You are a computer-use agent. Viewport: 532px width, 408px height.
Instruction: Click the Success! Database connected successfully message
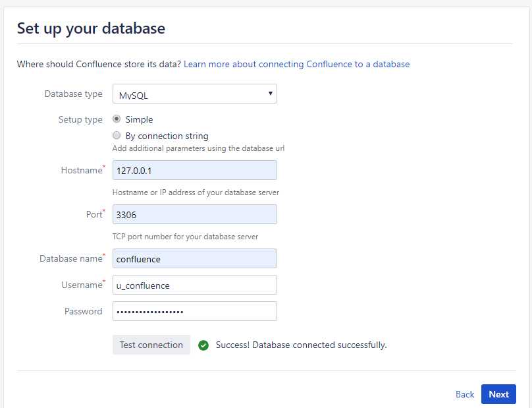point(302,345)
